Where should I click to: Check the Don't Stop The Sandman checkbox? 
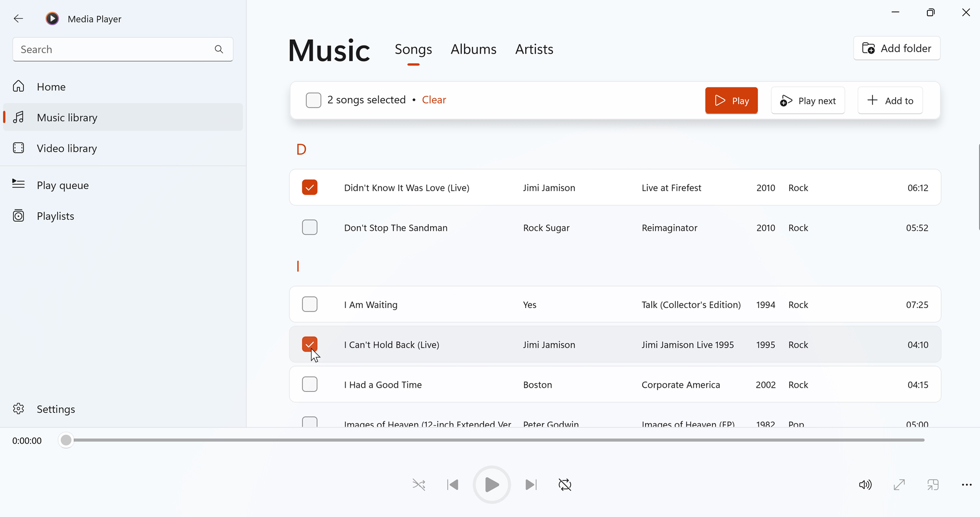click(310, 227)
